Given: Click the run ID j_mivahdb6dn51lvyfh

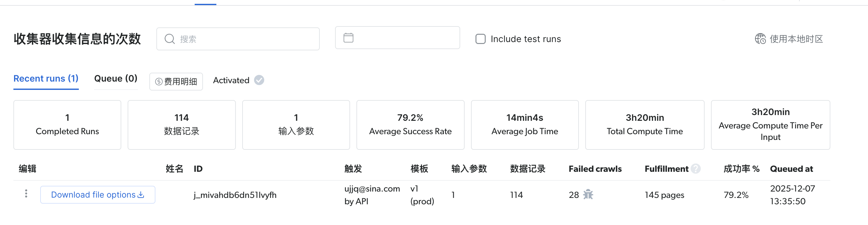Looking at the screenshot, I should click(x=235, y=195).
